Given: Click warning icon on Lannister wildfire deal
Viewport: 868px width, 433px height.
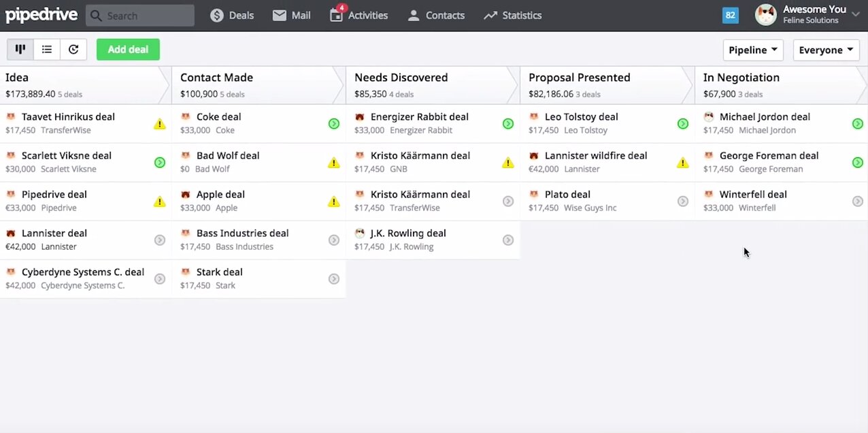Looking at the screenshot, I should 683,163.
